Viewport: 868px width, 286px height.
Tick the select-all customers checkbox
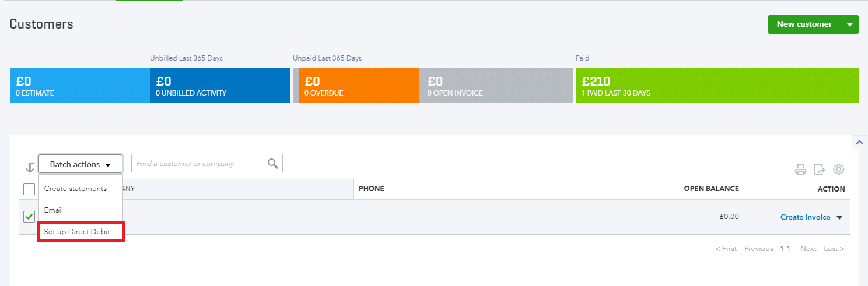coord(29,189)
